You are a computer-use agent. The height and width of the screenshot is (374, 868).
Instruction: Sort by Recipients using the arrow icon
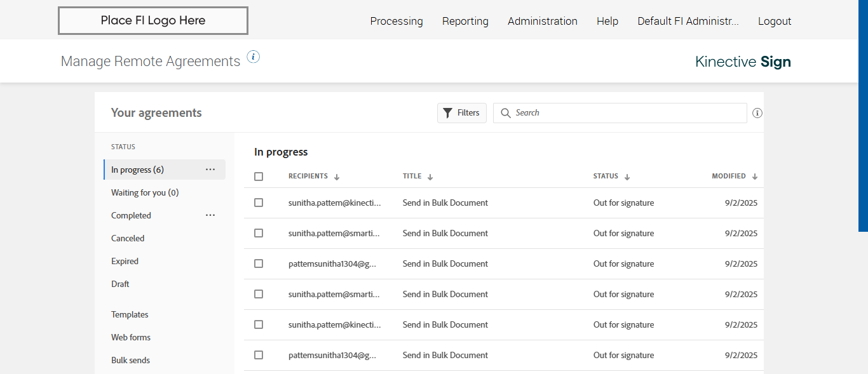[x=337, y=177]
